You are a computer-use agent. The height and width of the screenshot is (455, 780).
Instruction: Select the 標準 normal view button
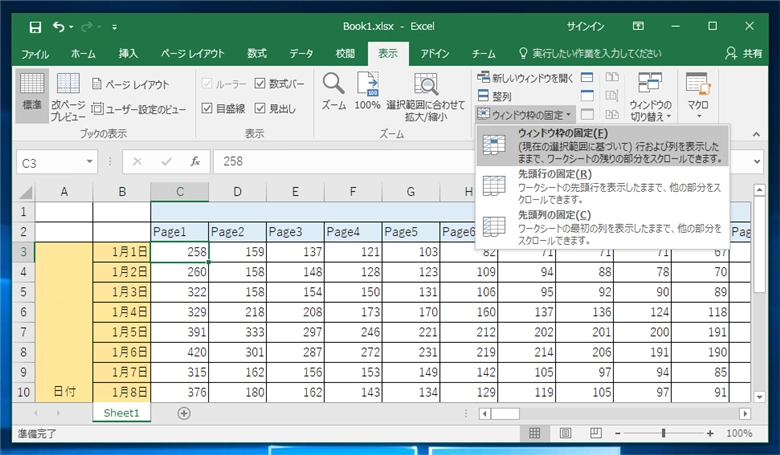32,96
